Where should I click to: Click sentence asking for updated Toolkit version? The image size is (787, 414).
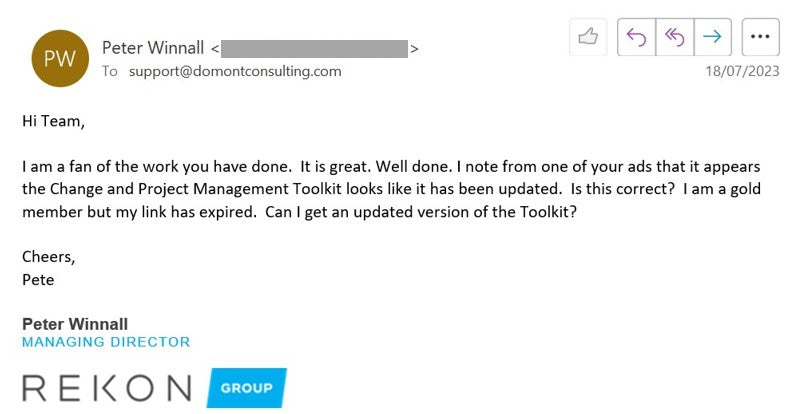coord(422,212)
